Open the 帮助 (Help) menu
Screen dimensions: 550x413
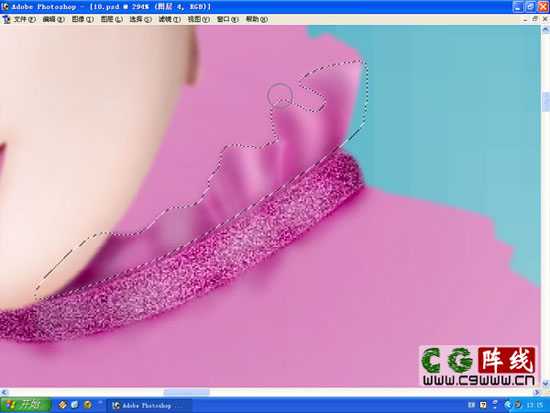(256, 19)
